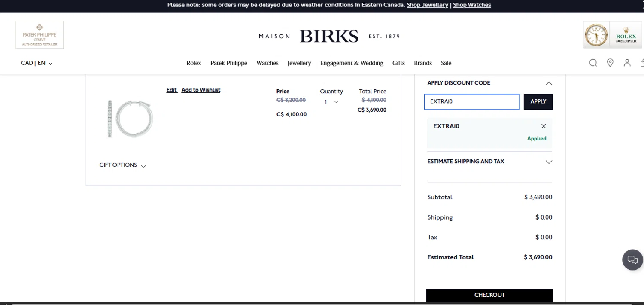Open the store locator pin icon

coord(610,63)
